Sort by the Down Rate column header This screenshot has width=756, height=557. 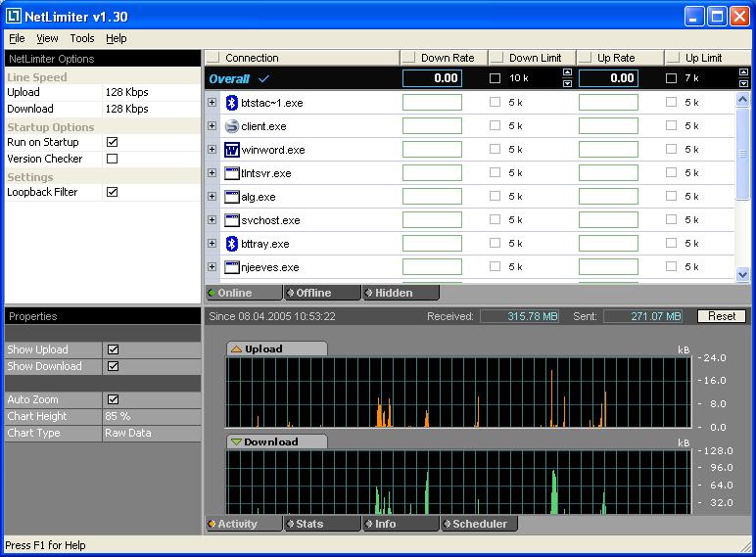tap(444, 58)
